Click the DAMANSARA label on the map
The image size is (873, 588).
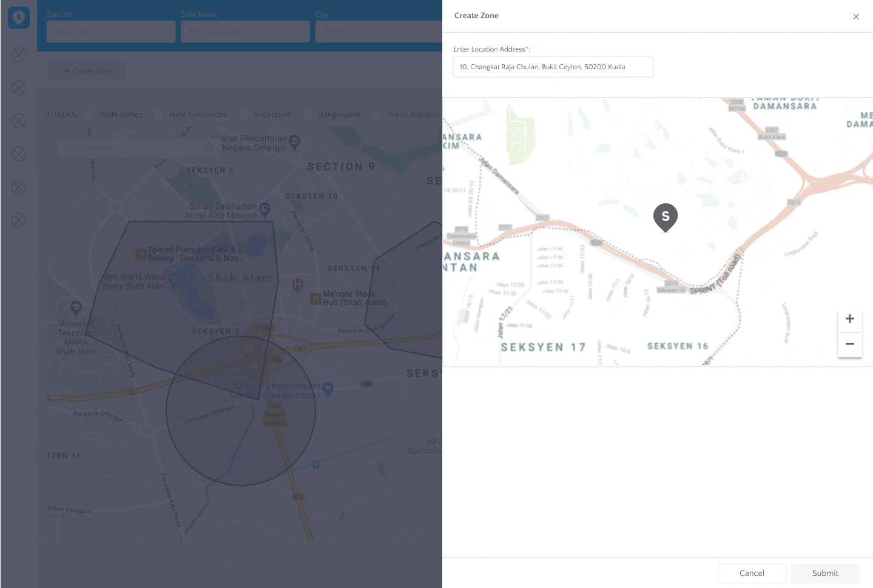point(785,106)
